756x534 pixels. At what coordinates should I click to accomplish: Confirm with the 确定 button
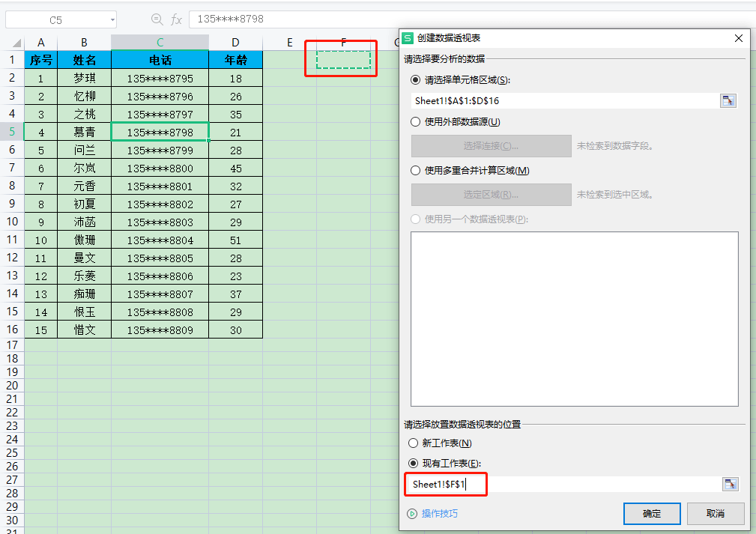652,514
